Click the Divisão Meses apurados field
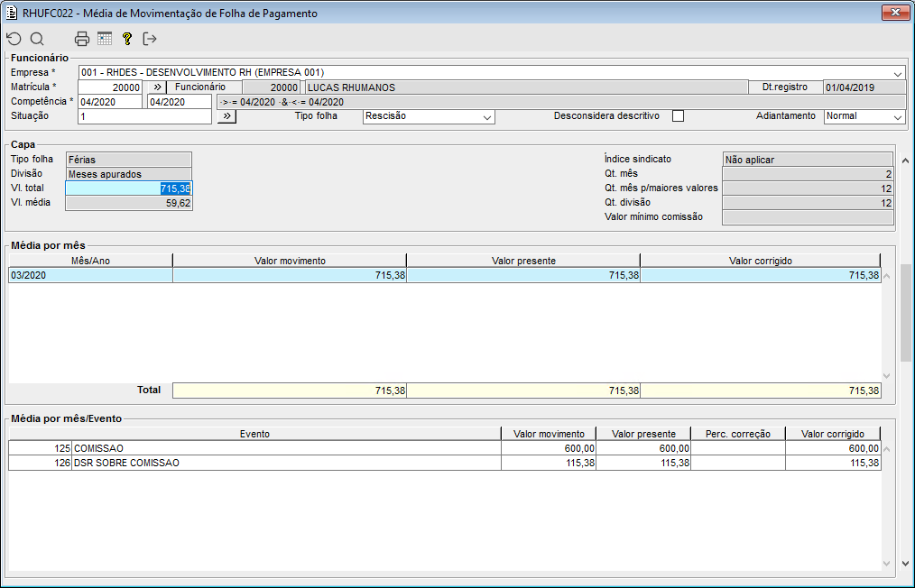Viewport: 915px width, 588px height. [128, 174]
